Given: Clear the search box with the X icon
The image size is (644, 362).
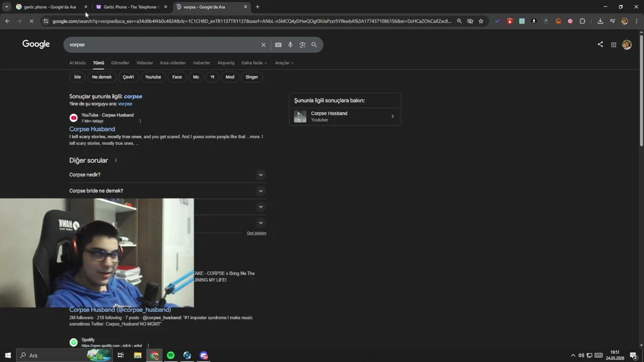Looking at the screenshot, I should tap(263, 45).
